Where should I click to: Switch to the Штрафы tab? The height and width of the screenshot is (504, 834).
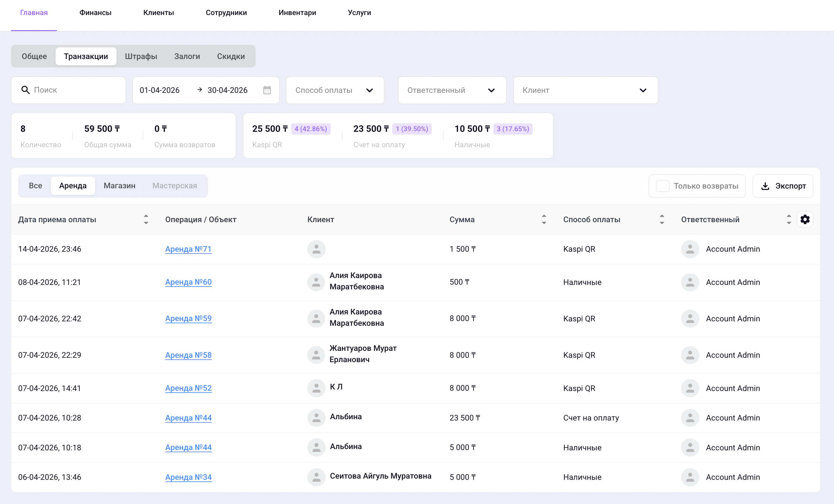(x=141, y=56)
